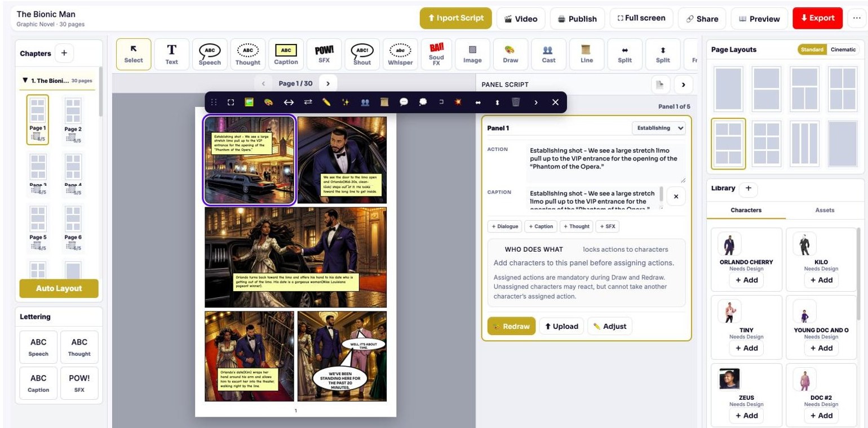The image size is (868, 428).
Task: Switch page layouts to Cinematic
Action: tap(843, 50)
